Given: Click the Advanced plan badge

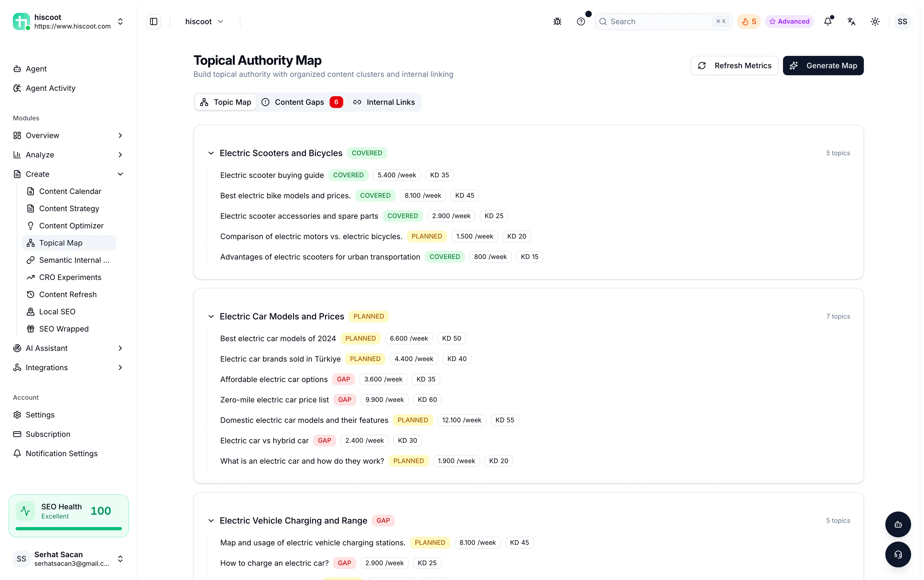Looking at the screenshot, I should click(x=789, y=21).
